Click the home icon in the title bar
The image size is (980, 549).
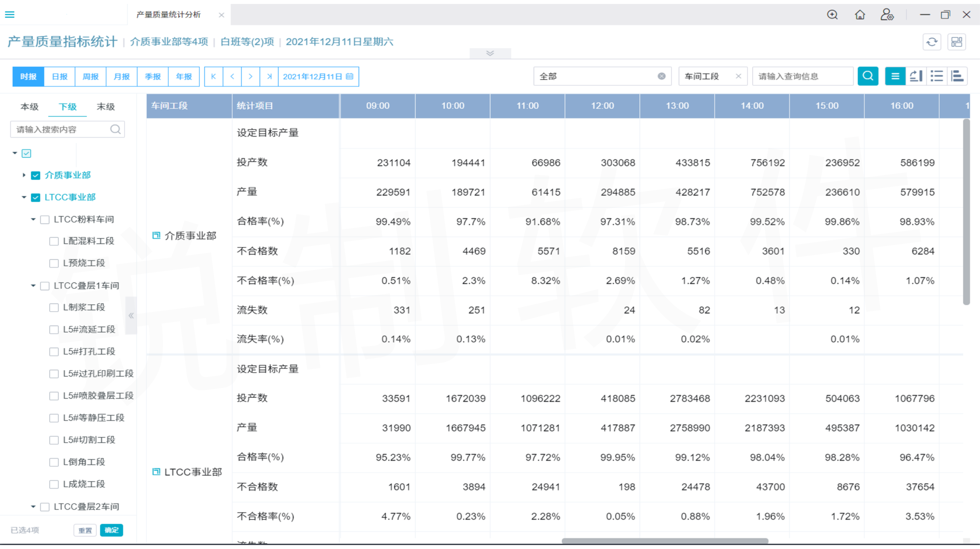pyautogui.click(x=860, y=14)
